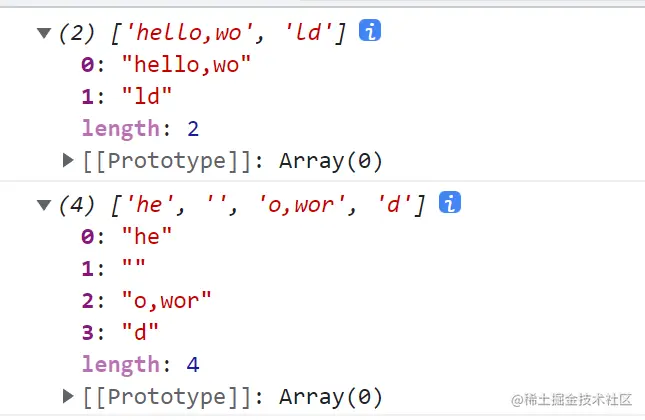Expand [[Prototype]] under the two-item array
This screenshot has height=420, width=645.
click(68, 160)
